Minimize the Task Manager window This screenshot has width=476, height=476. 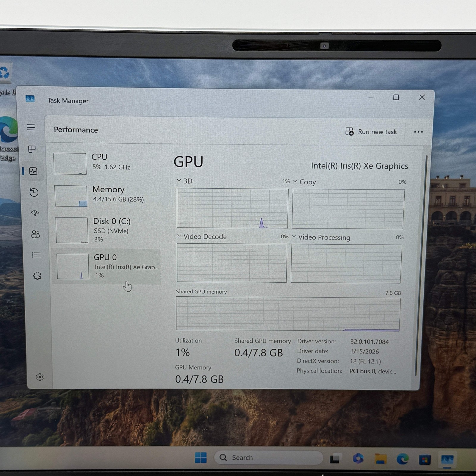[371, 97]
